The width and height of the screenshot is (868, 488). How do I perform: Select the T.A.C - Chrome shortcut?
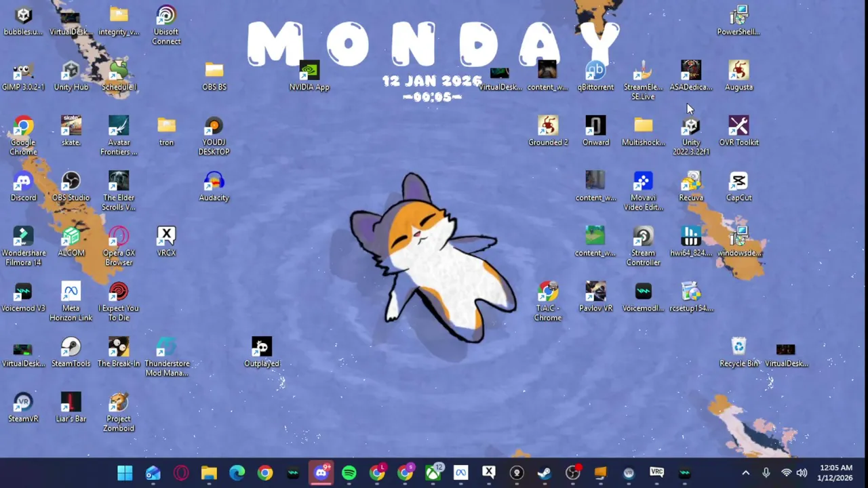548,302
